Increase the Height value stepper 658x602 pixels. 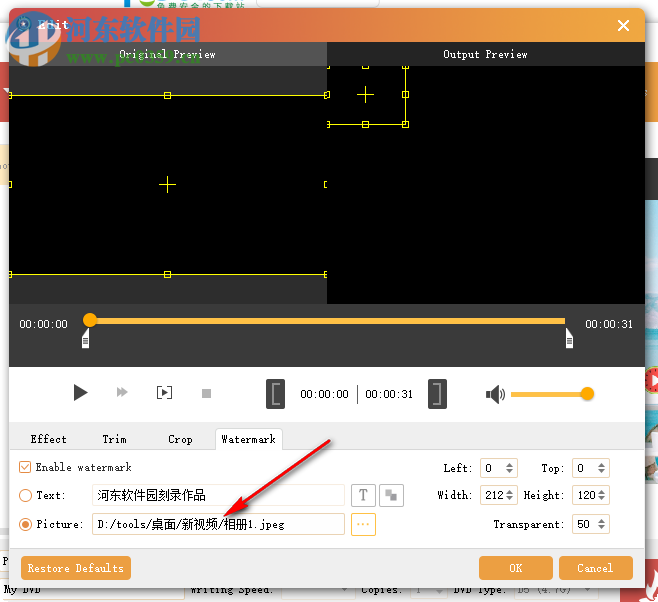tap(601, 492)
